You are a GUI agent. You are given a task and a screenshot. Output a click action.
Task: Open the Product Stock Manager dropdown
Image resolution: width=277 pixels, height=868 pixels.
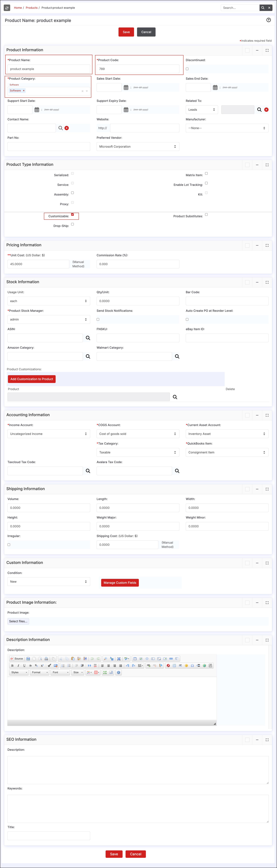point(49,319)
